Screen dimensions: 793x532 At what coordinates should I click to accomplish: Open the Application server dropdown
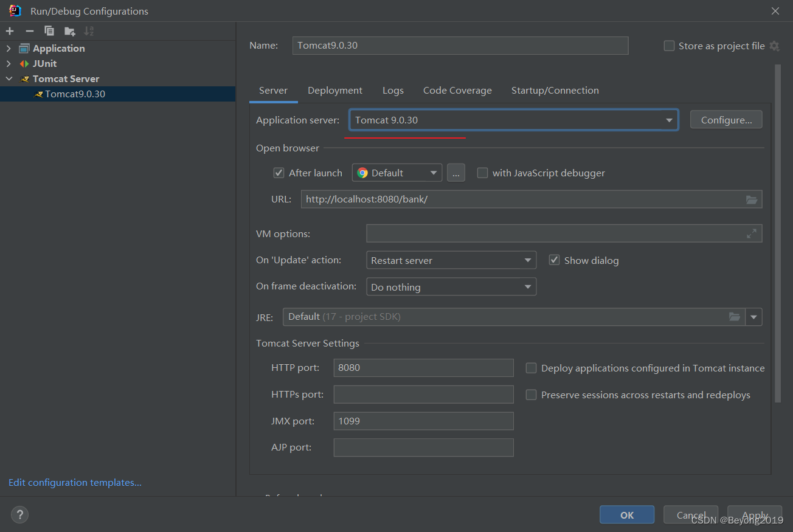click(513, 120)
